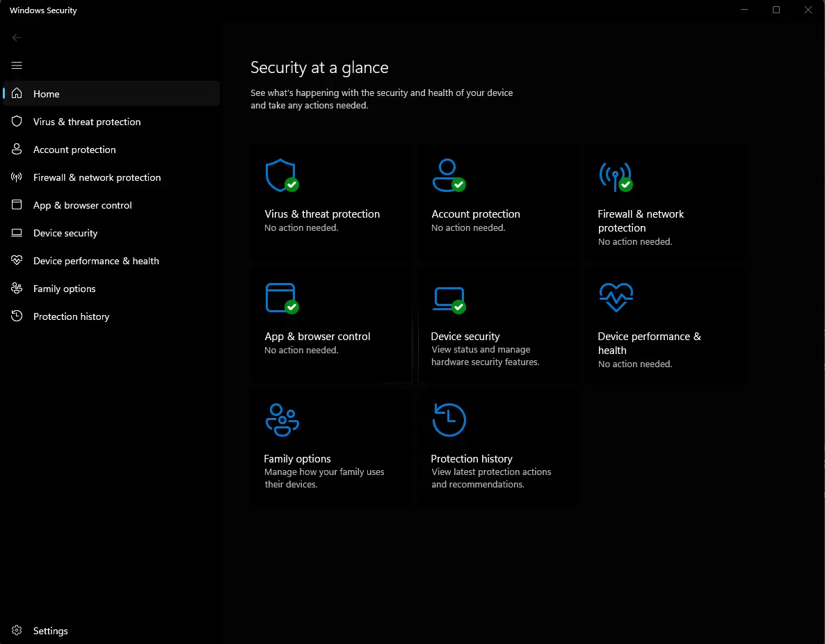Click 'No action needed.' under Device performance & health card
Viewport: 825px width, 644px height.
click(635, 364)
